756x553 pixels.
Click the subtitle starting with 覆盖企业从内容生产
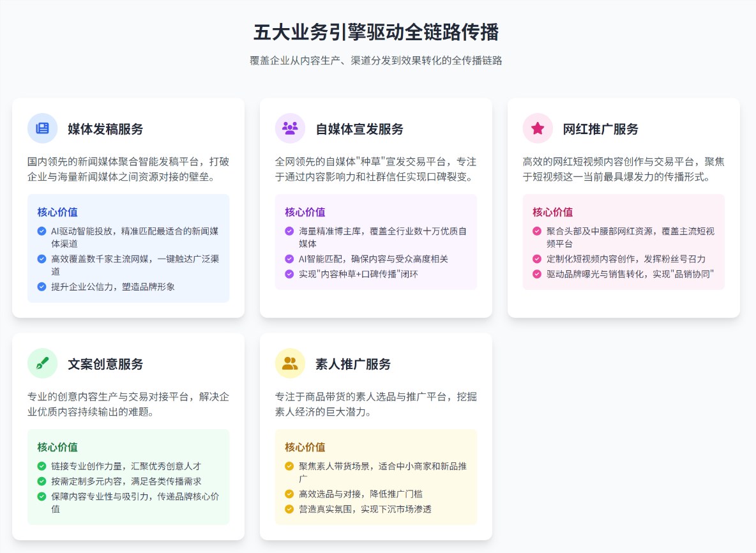tap(377, 61)
